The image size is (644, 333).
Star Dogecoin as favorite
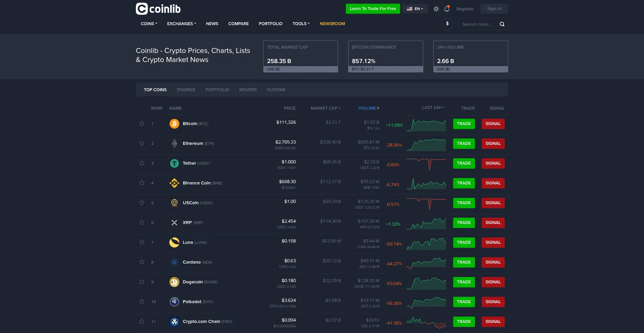point(142,282)
